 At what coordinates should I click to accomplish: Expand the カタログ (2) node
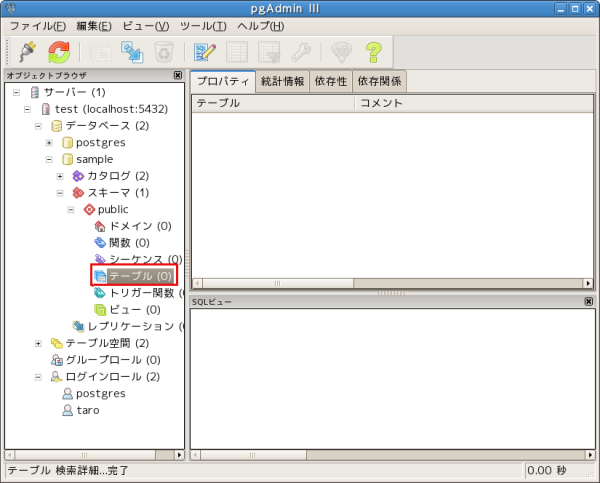coord(60,176)
